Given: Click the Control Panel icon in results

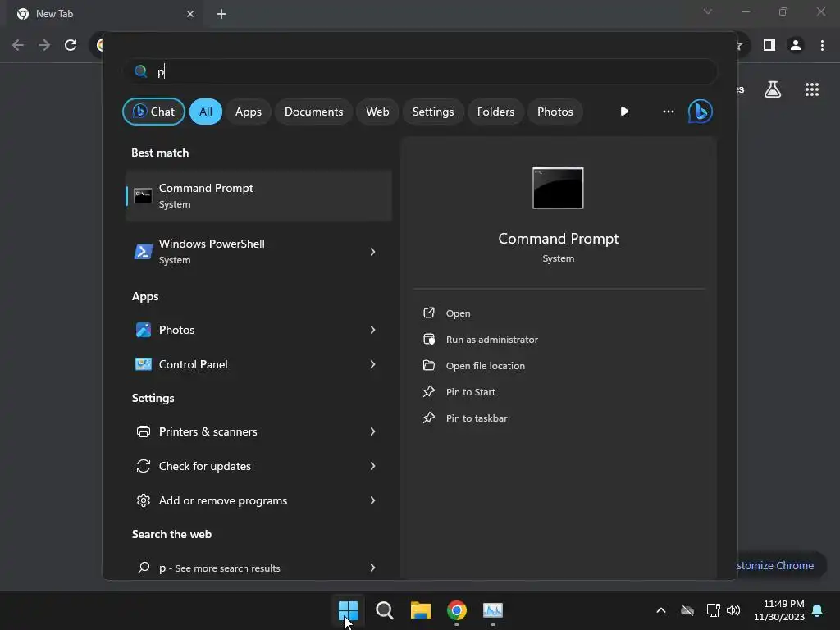Looking at the screenshot, I should (143, 364).
